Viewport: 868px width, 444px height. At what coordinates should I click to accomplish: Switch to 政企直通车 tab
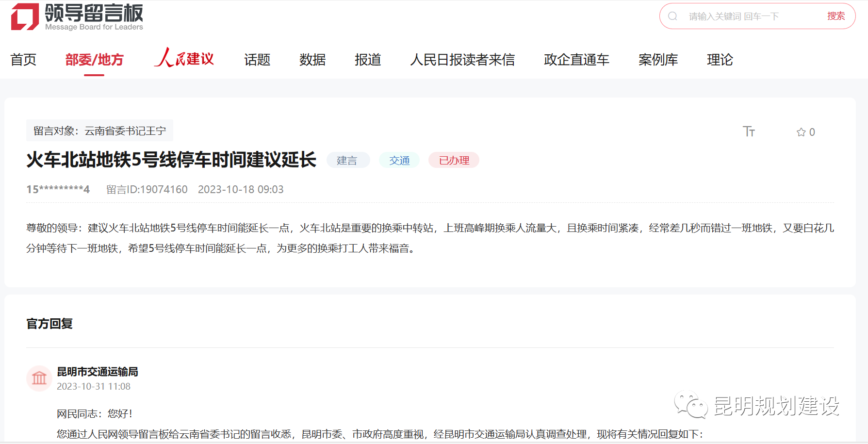[x=576, y=60]
